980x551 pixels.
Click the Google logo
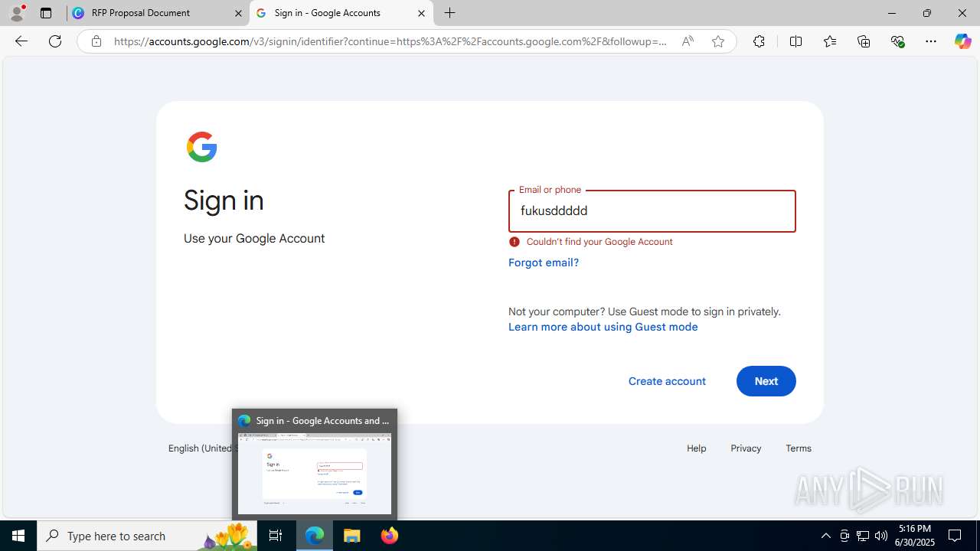coord(201,147)
